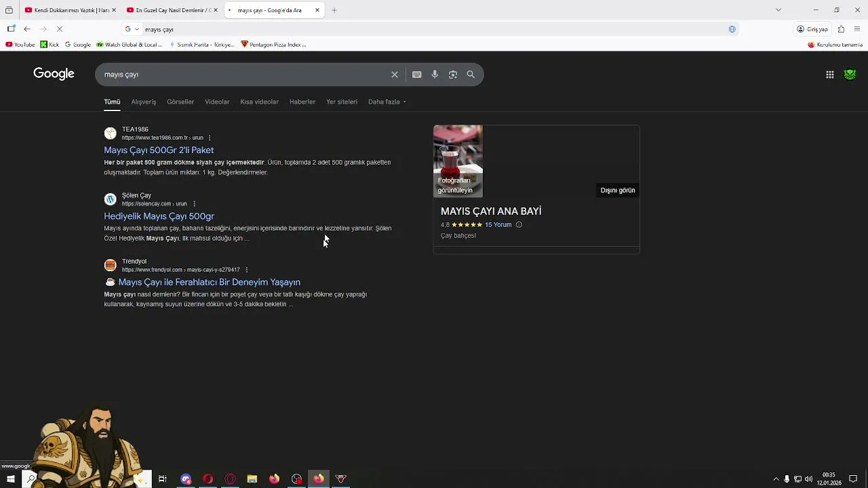Stop page loading in browser toolbar
The image size is (868, 488).
click(59, 29)
